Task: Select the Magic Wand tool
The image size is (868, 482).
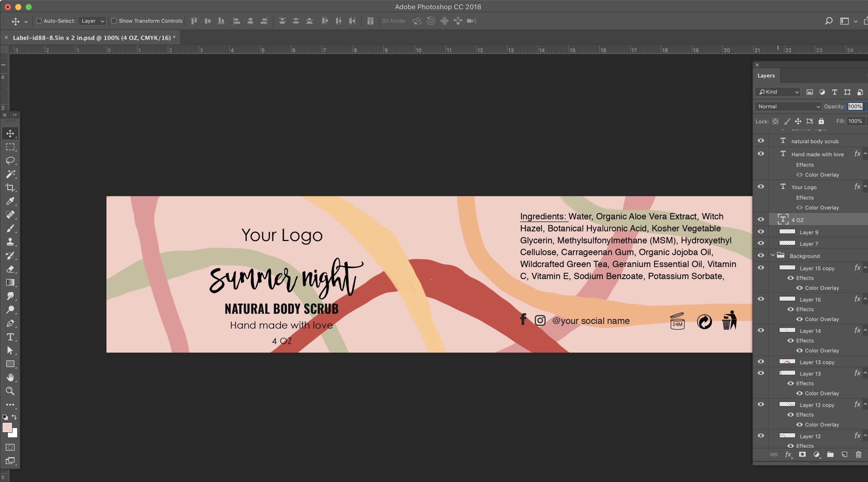Action: pos(10,174)
